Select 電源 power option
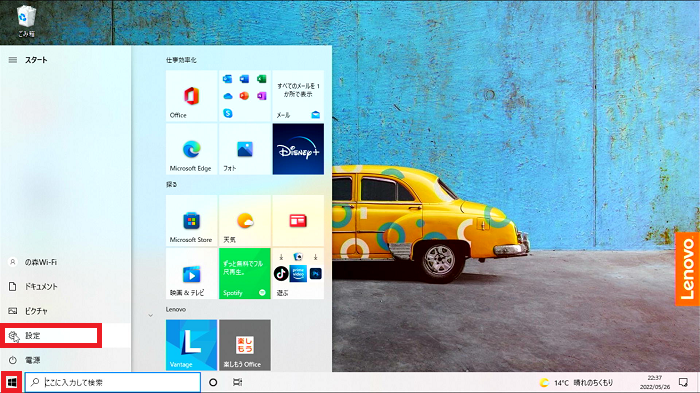700x393 pixels. 65,360
